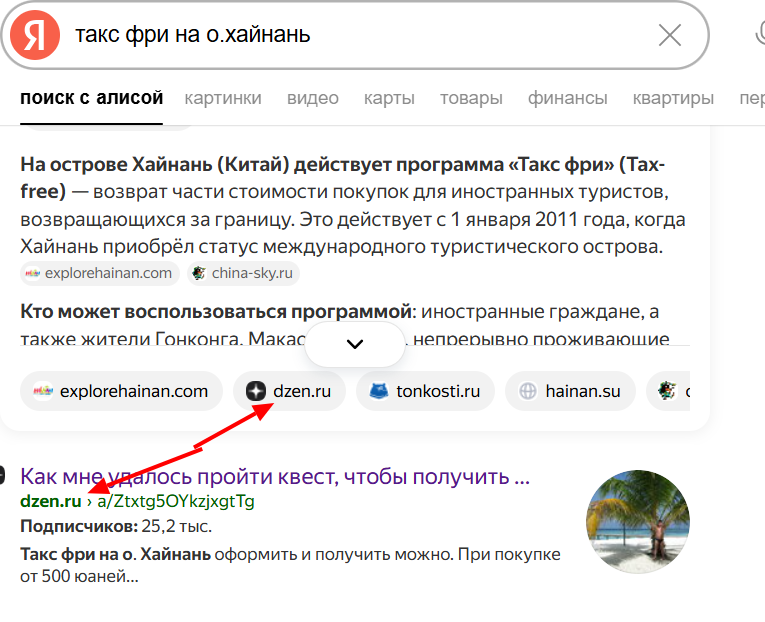Open the видео tab
Viewport: 765px width, 622px height.
(x=313, y=98)
